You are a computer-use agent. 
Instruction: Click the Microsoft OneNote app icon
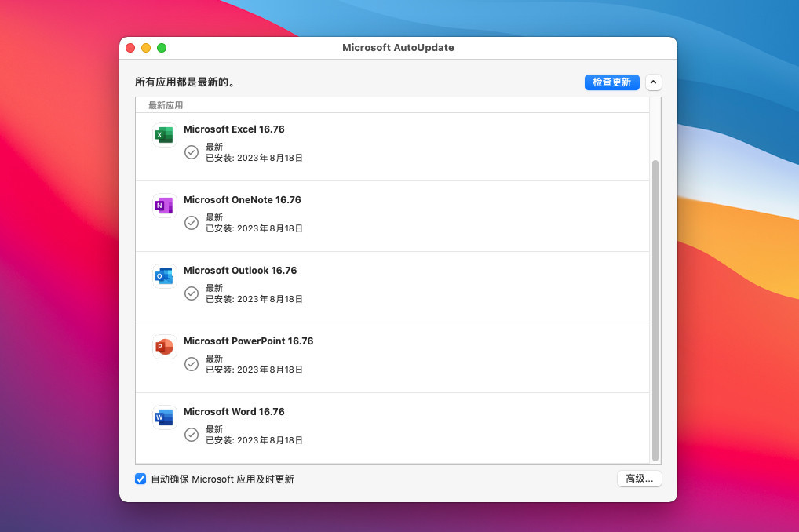(164, 206)
